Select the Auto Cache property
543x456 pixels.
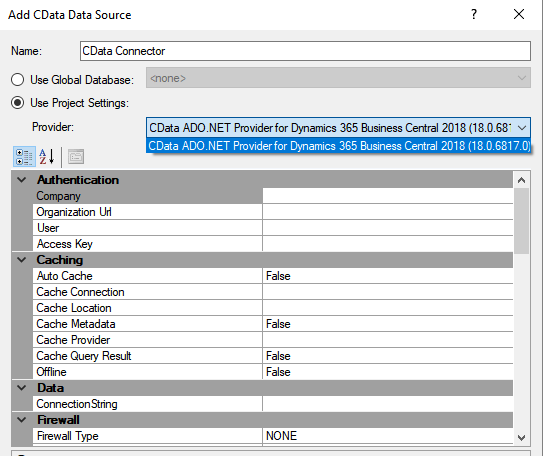(x=148, y=276)
